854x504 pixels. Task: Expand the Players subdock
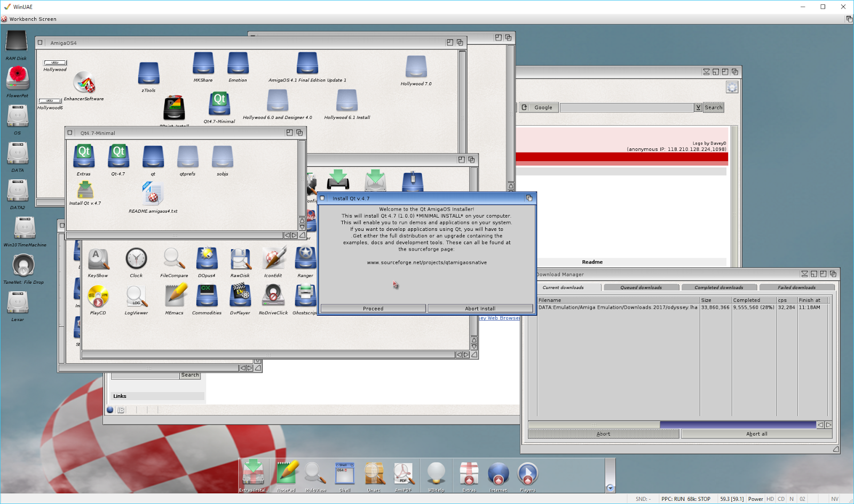tap(528, 475)
